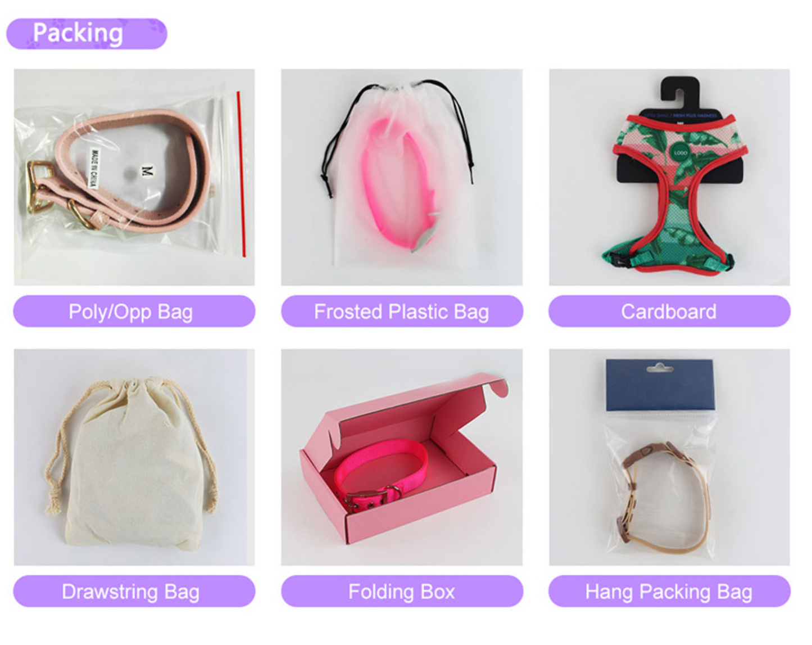Select the Frosted Plastic Bag label
This screenshot has width=812, height=645.
pyautogui.click(x=402, y=311)
